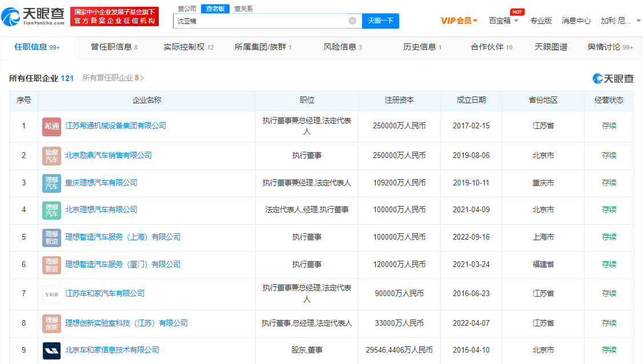Select 29546.4406万人民币 capital cell
643x364 pixels.
tap(399, 350)
